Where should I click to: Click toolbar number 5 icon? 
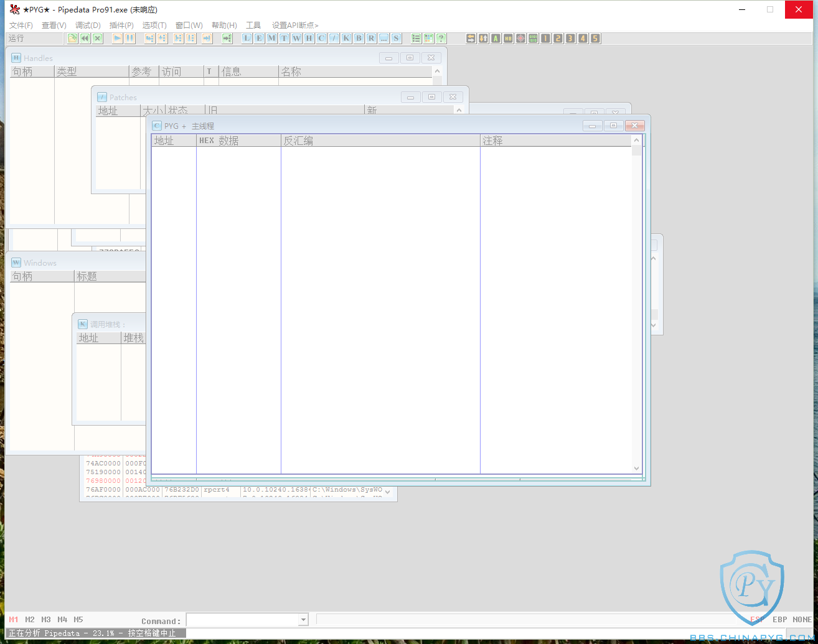[595, 38]
